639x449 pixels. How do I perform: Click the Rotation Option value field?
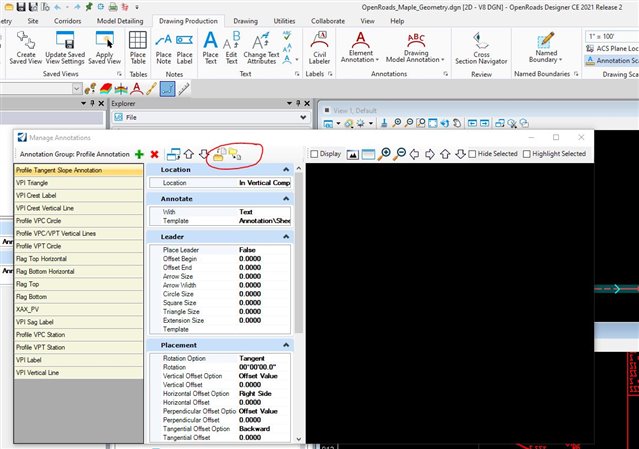[x=265, y=357]
